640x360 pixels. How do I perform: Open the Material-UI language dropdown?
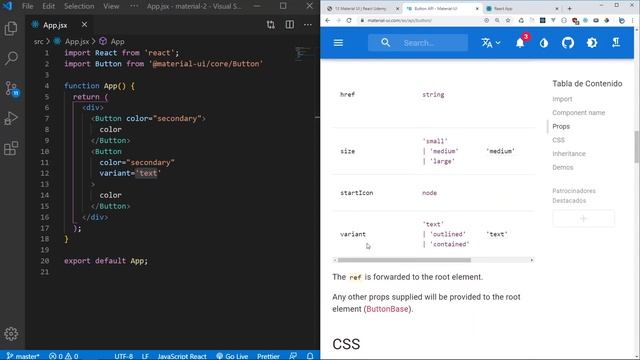tap(491, 43)
